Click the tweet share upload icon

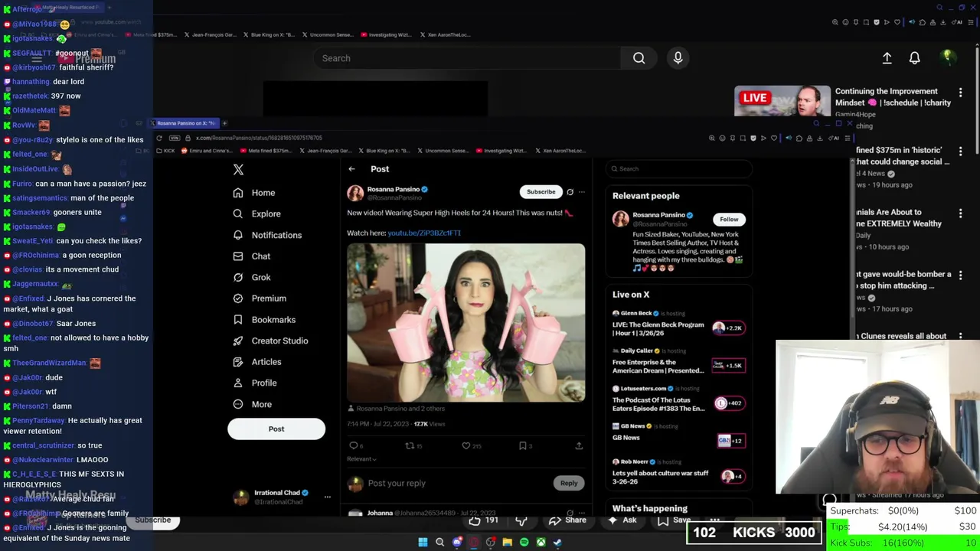[x=579, y=445]
